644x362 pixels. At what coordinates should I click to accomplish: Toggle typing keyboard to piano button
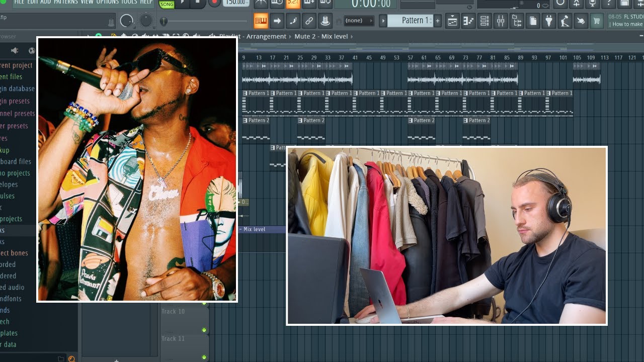[x=261, y=21]
